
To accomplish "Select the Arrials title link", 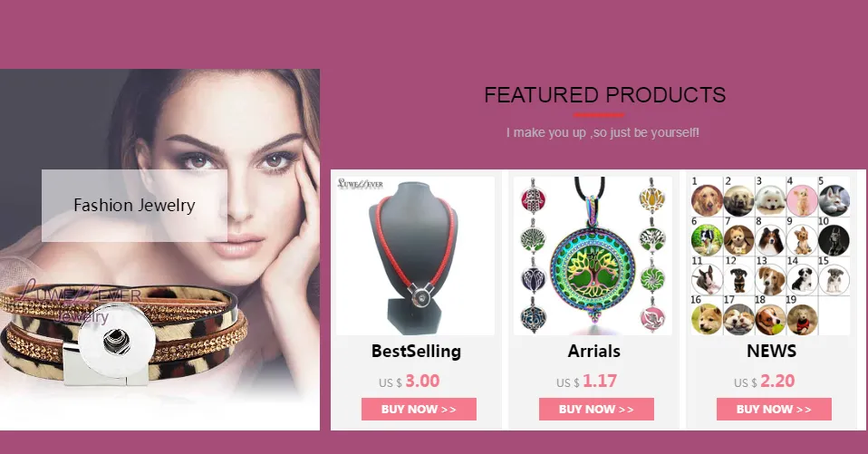I will 594,351.
